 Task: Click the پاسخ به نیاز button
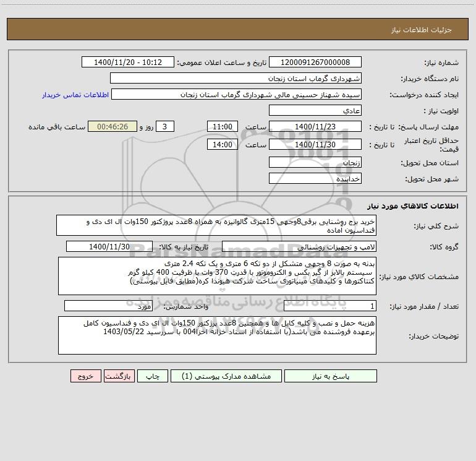click(331, 376)
